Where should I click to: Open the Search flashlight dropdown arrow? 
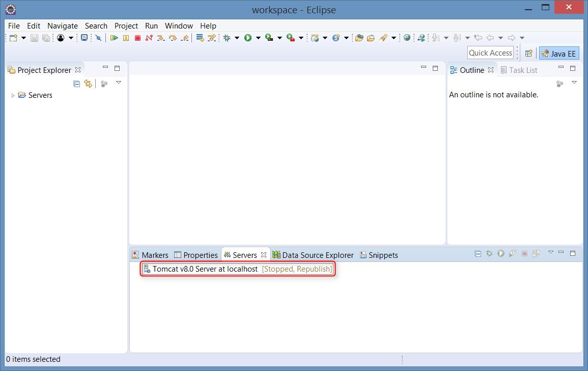(394, 38)
